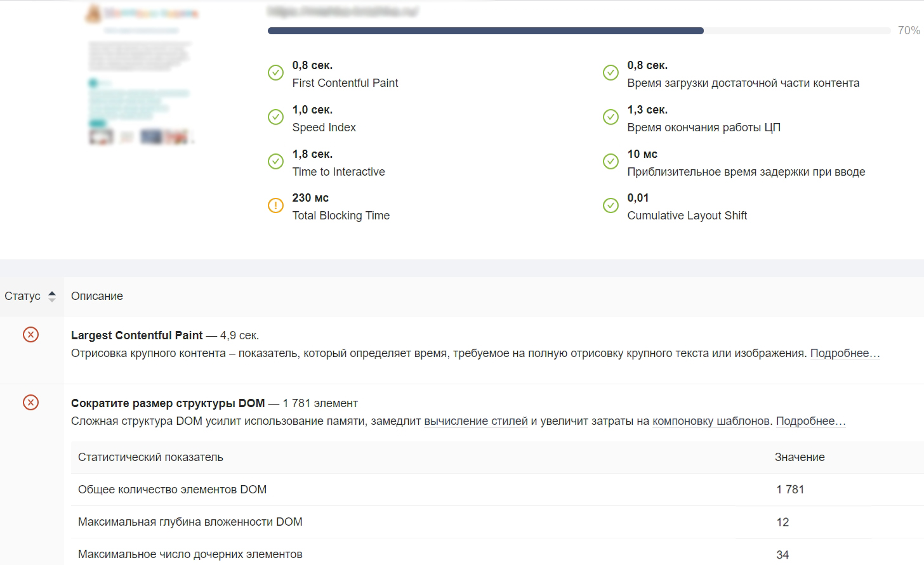Image resolution: width=924 pixels, height=565 pixels.
Task: Click the green check beside First Contentful Paint
Action: [275, 73]
